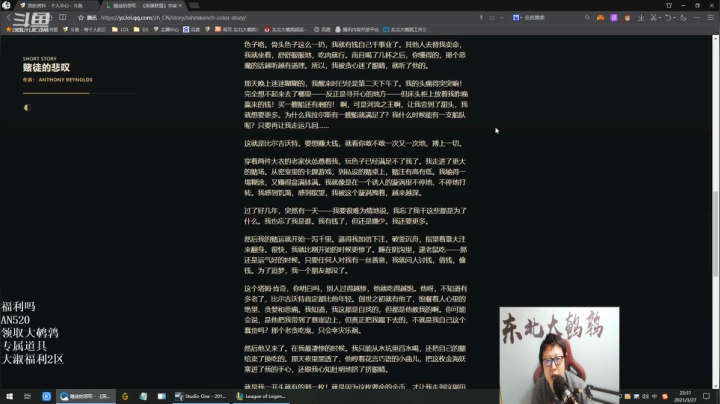Open the white window app on taskbar
This screenshot has width=720, height=404.
pos(162,396)
